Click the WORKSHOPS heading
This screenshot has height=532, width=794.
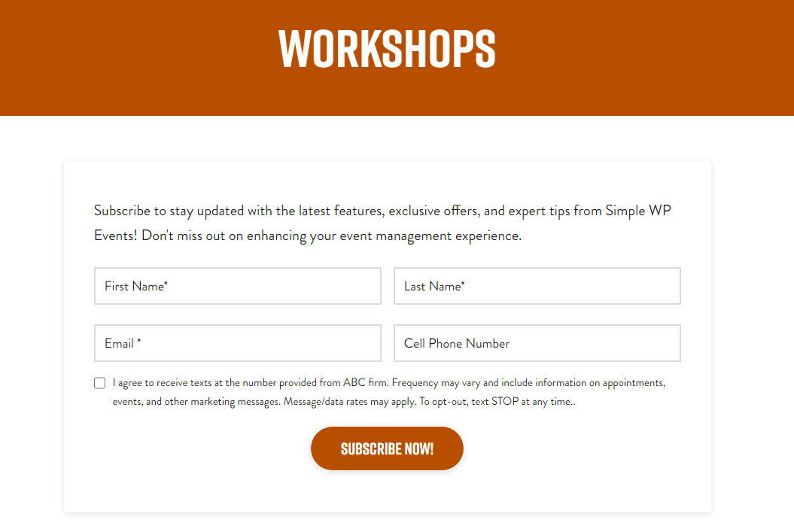(x=387, y=49)
